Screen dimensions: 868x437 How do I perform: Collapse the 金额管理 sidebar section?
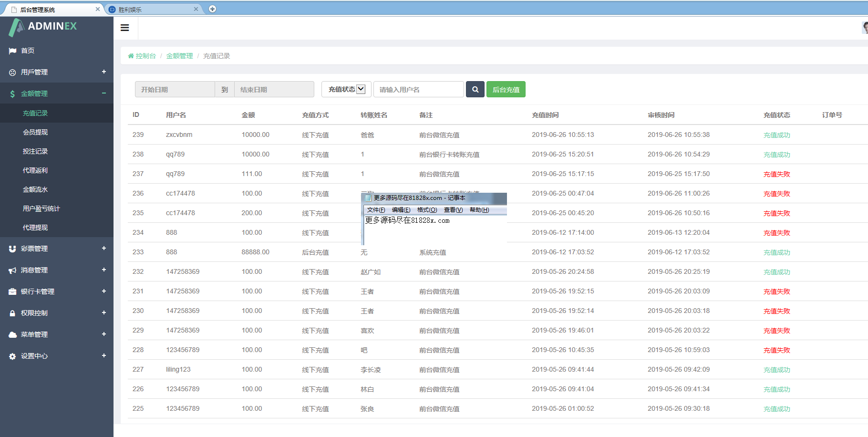pyautogui.click(x=103, y=94)
